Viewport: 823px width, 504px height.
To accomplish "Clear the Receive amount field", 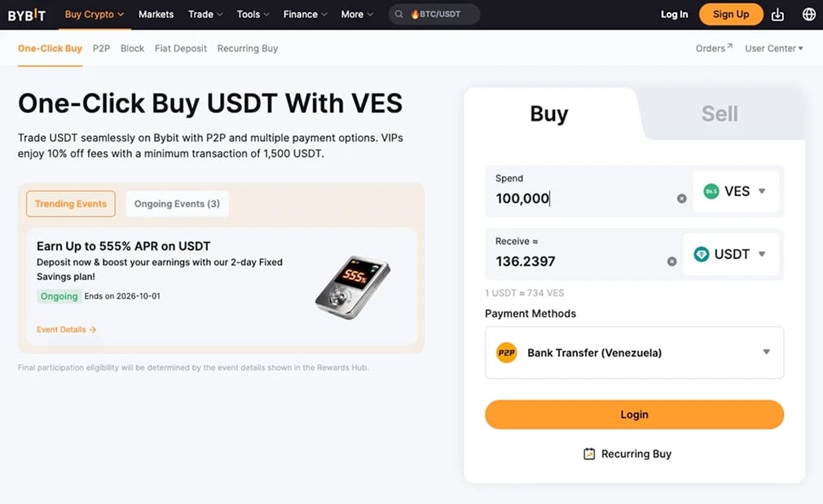I will (x=671, y=261).
